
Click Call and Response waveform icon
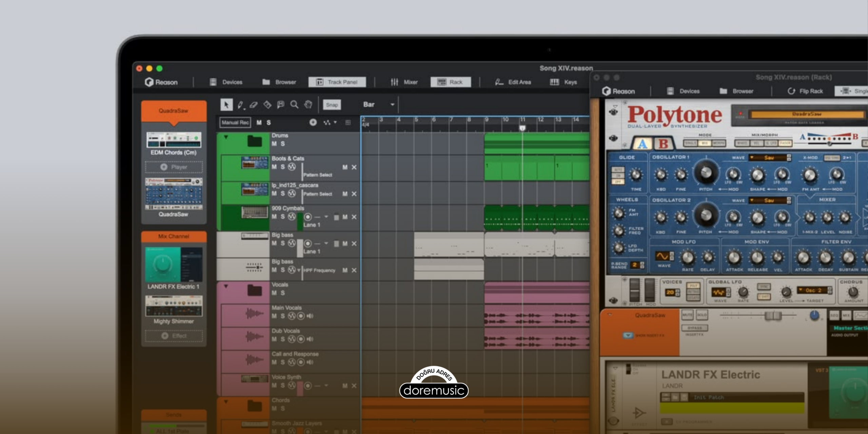click(x=254, y=359)
